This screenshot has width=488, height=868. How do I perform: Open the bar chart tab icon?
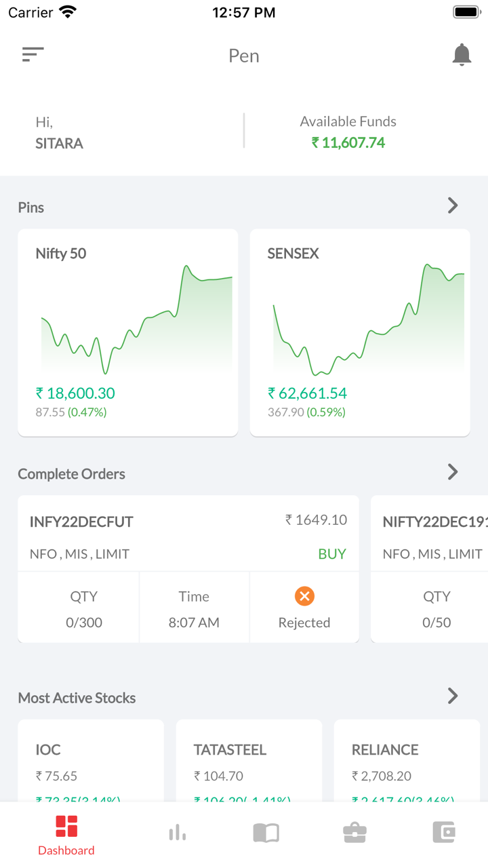point(178,832)
